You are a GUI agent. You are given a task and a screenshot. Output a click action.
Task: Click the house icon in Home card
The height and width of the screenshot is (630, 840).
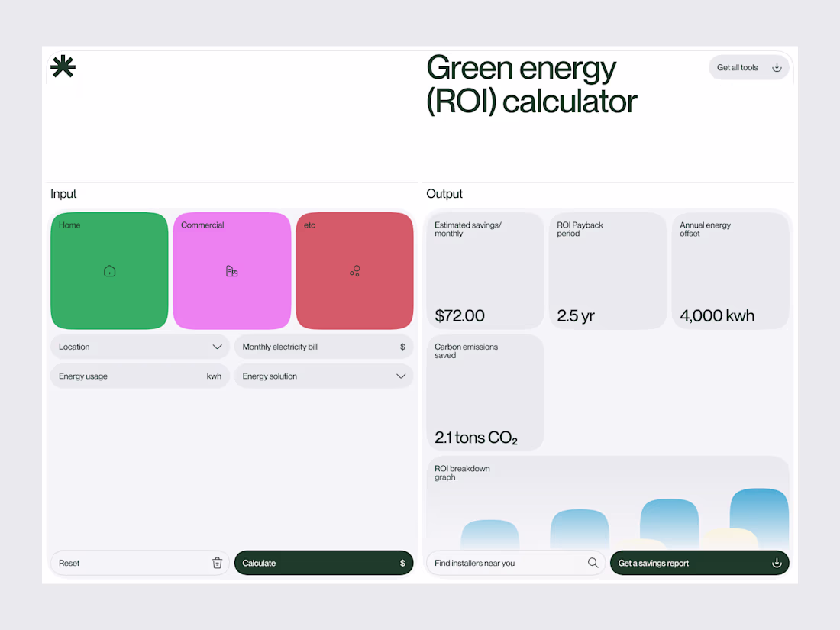coord(109,271)
